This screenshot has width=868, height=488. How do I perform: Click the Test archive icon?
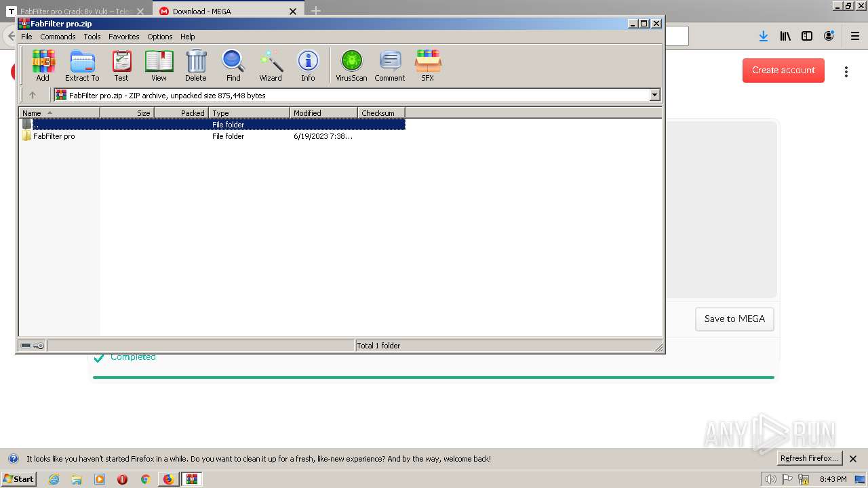121,66
